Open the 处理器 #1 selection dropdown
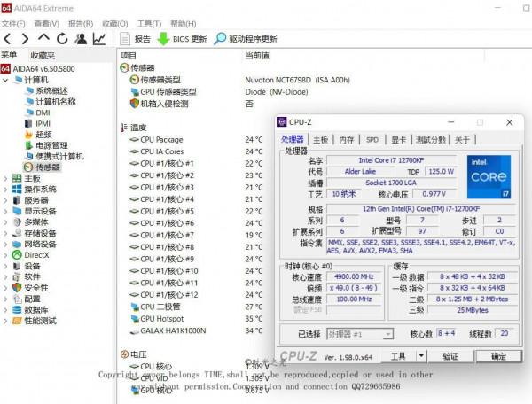532x404 pixels. [x=360, y=334]
